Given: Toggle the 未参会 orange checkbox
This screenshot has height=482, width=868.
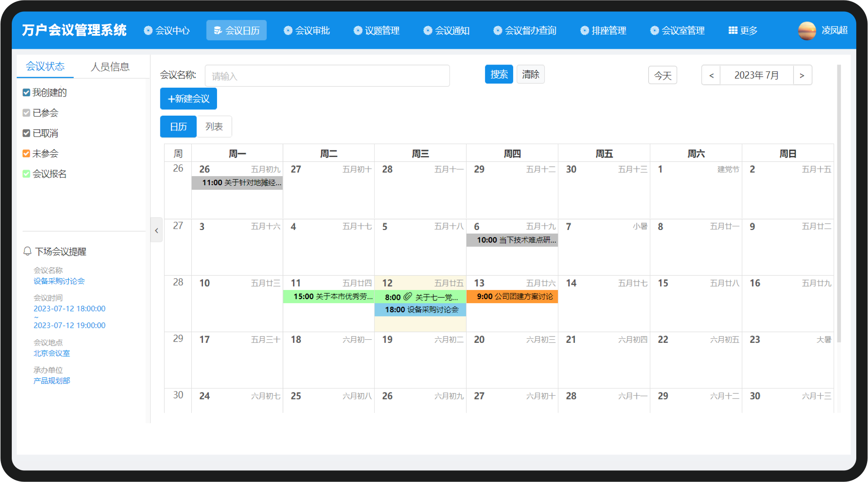Looking at the screenshot, I should 26,154.
